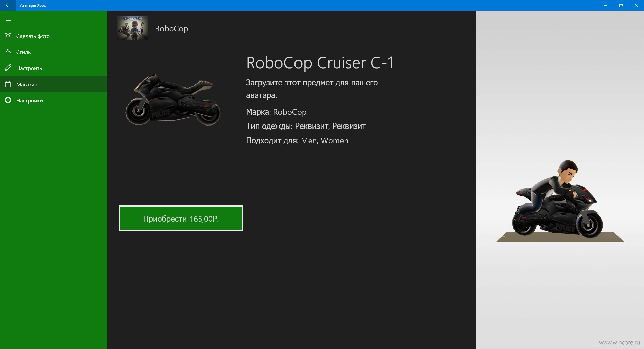
Task: Click the motorcycle product image
Action: point(173,100)
